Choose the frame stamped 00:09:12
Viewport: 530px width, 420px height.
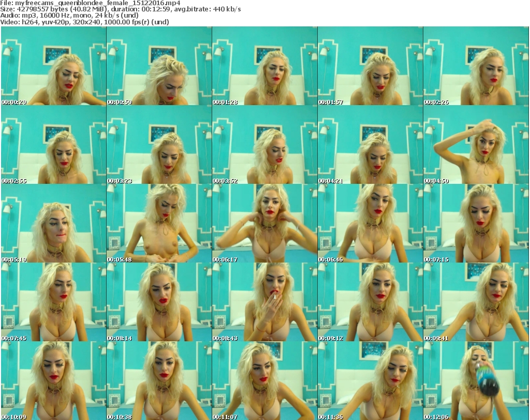tap(370, 302)
